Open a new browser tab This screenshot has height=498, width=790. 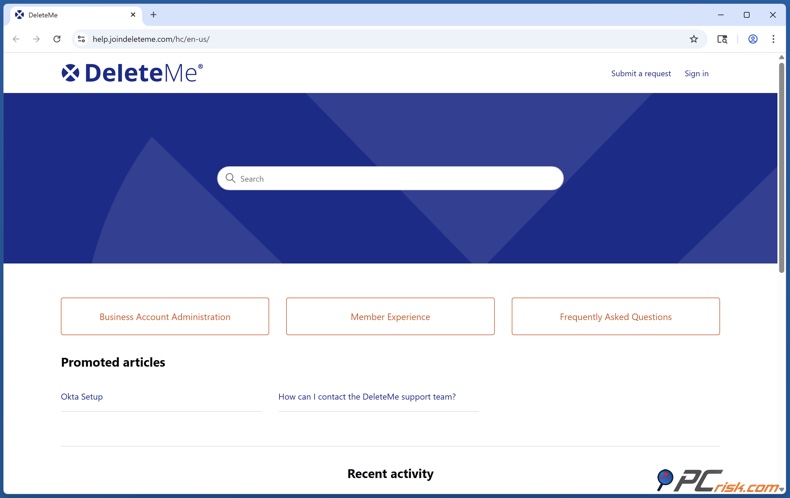click(153, 15)
